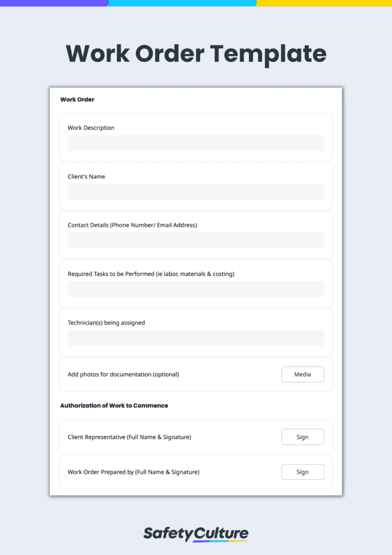Screen dimensions: 392x555
Task: Click Sign for Work Order Prepared by
Action: pos(302,472)
